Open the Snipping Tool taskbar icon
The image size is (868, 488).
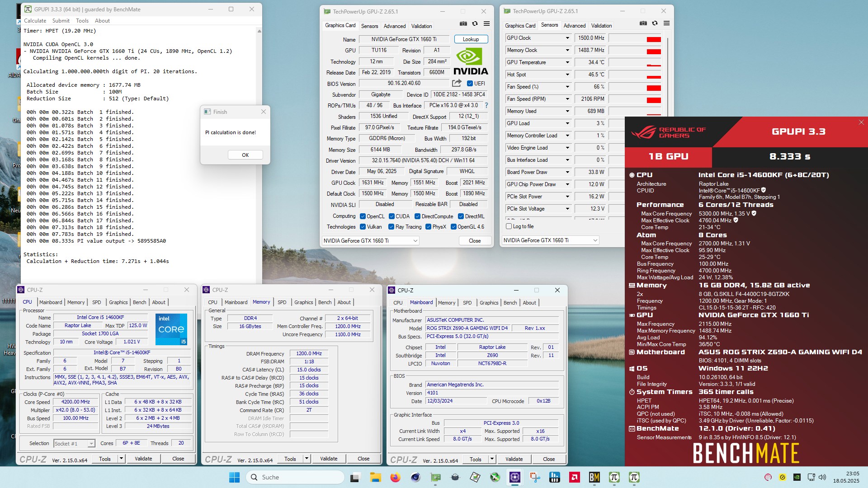click(535, 477)
